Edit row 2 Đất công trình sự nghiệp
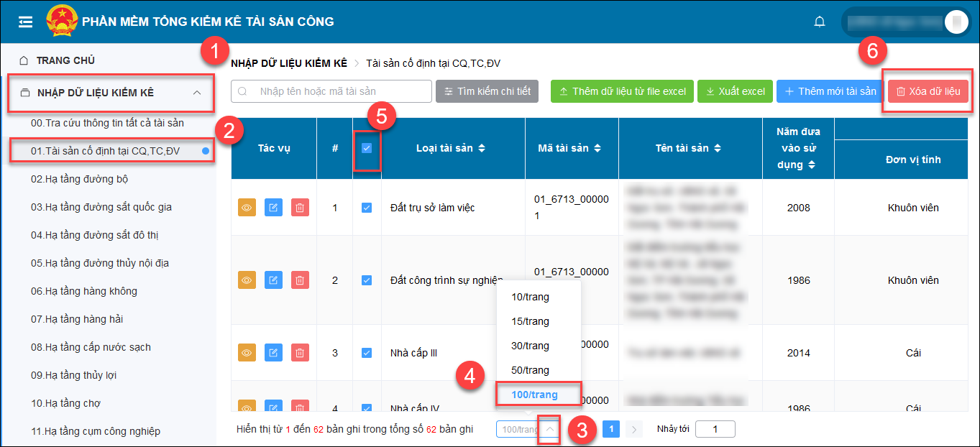980x447 pixels. (x=273, y=280)
